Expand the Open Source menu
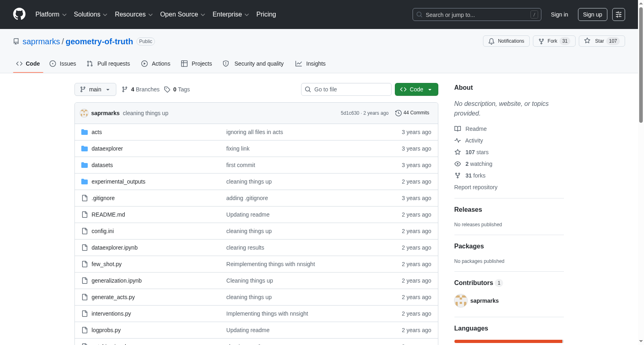644x345 pixels. 183,14
